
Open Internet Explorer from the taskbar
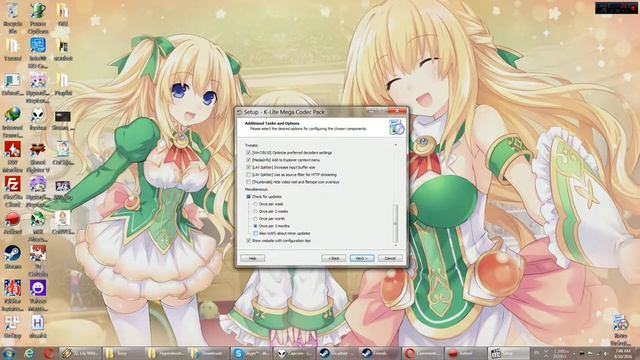(29, 353)
